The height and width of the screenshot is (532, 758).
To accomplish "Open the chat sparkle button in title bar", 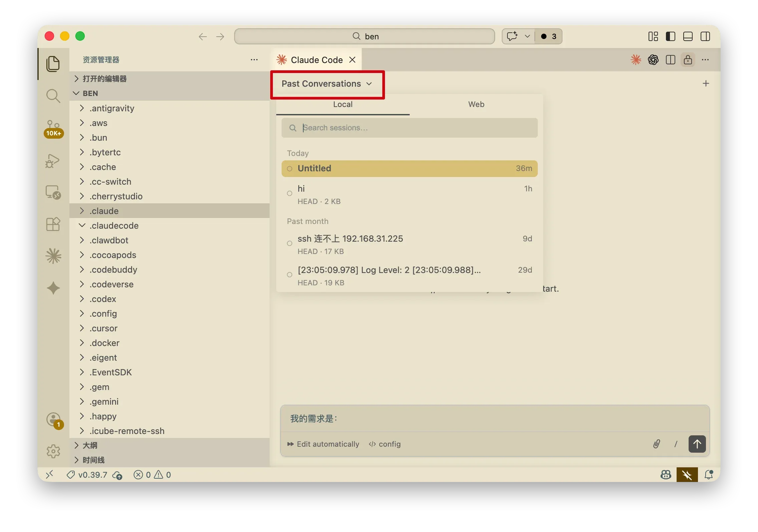I will click(512, 36).
